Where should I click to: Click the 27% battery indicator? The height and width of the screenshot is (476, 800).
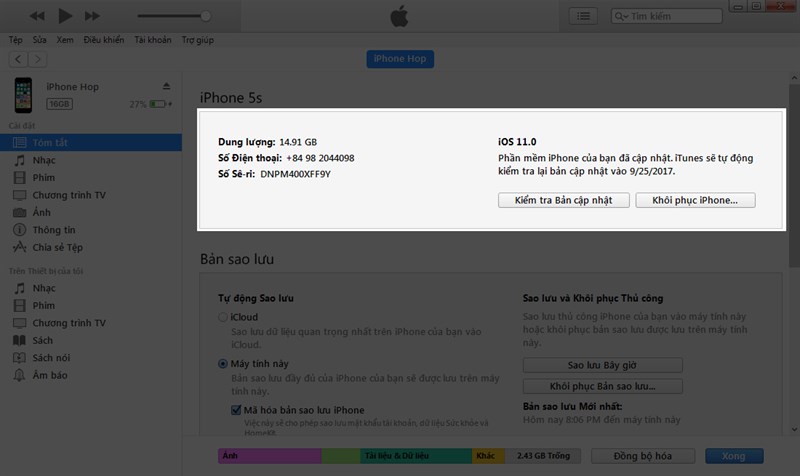point(150,104)
